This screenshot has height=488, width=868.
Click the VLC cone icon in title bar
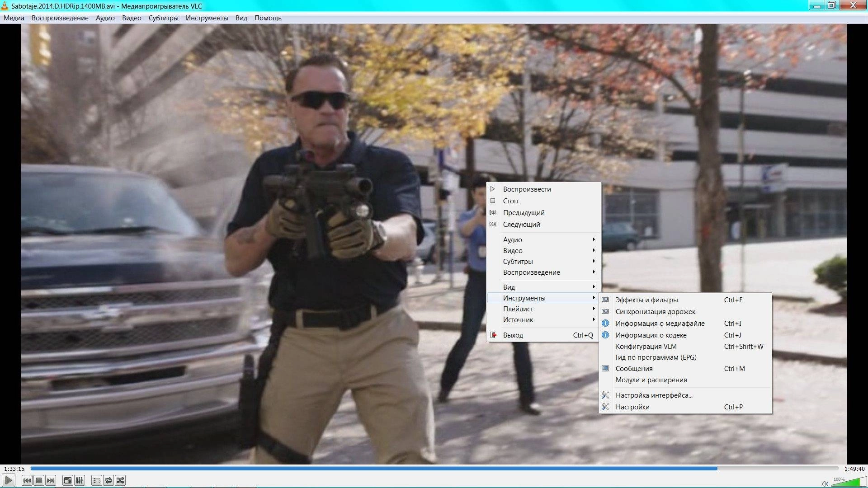coord(5,6)
